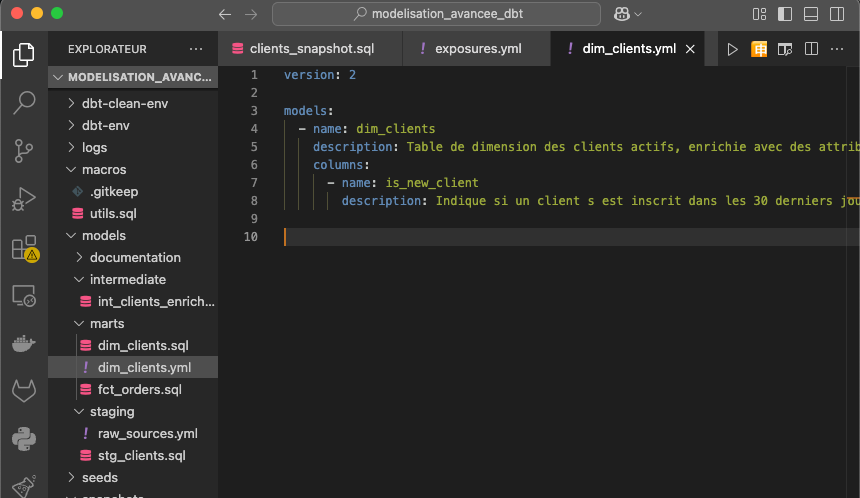
Task: Click the 'columns:' key on line 6
Action: click(x=341, y=165)
